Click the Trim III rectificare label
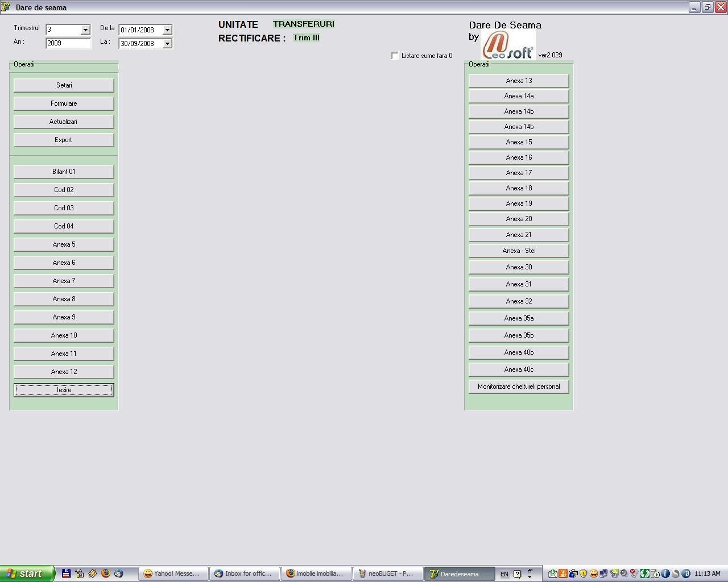The width and height of the screenshot is (728, 582). click(306, 38)
